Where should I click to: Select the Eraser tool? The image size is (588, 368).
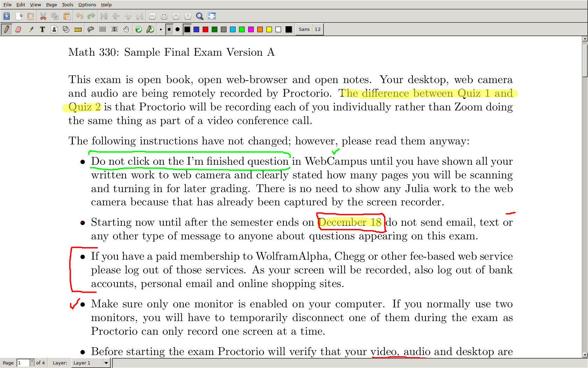(x=19, y=29)
